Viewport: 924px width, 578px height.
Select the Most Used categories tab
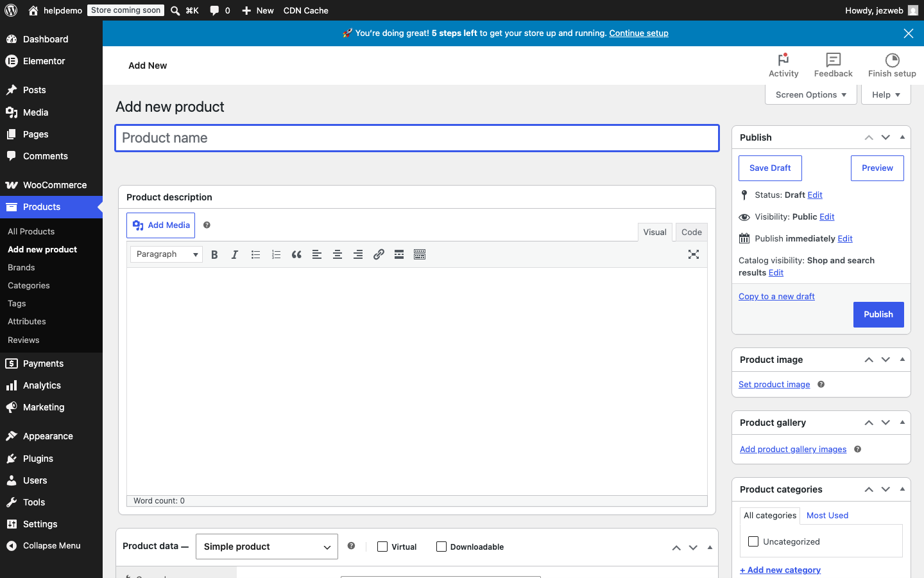(827, 515)
